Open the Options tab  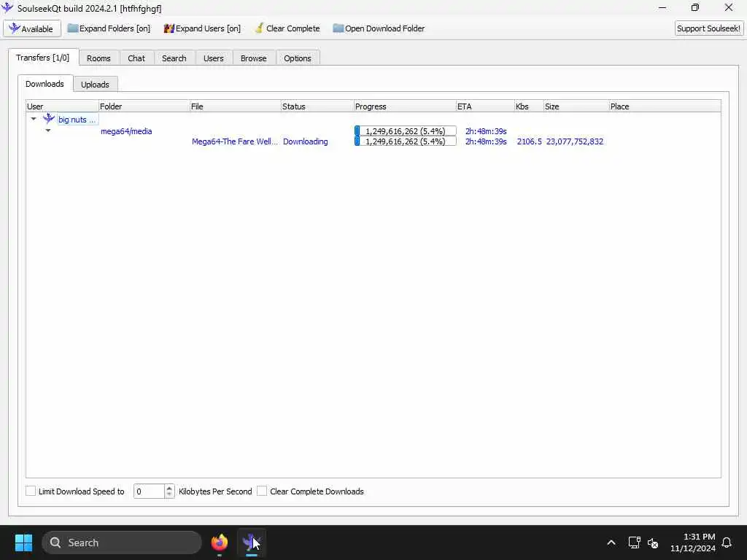298,58
